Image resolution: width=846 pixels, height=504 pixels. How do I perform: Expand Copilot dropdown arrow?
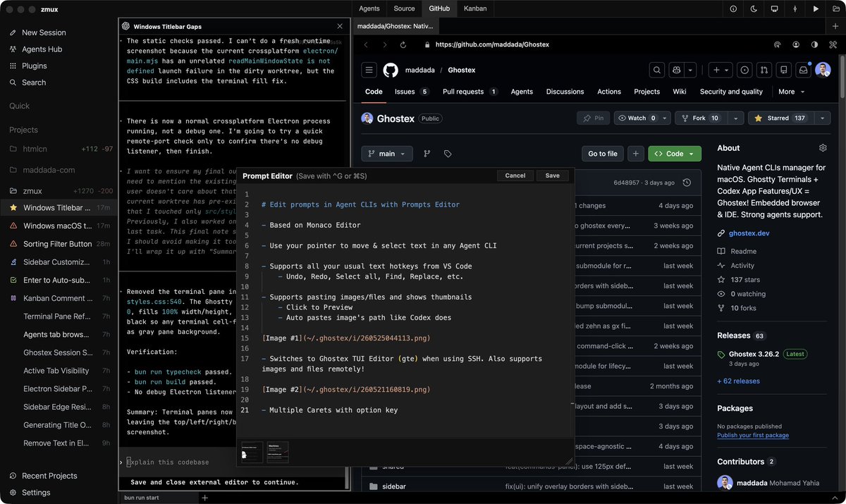(x=691, y=70)
